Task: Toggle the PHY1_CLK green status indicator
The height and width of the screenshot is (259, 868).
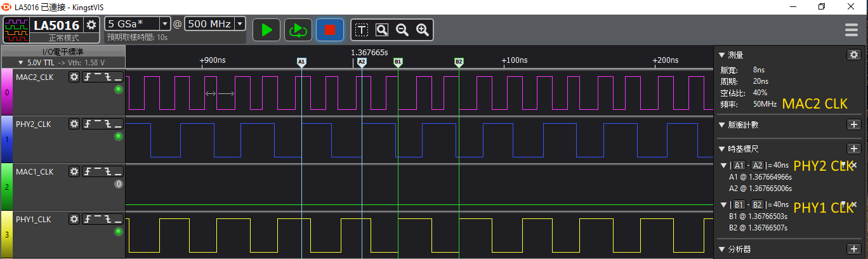Action: click(118, 232)
